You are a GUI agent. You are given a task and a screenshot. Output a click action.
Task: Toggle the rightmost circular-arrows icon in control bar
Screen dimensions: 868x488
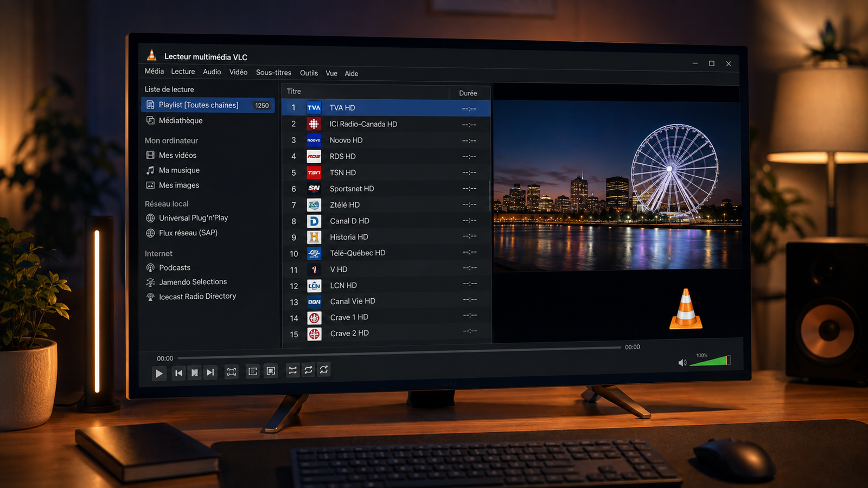click(x=324, y=370)
